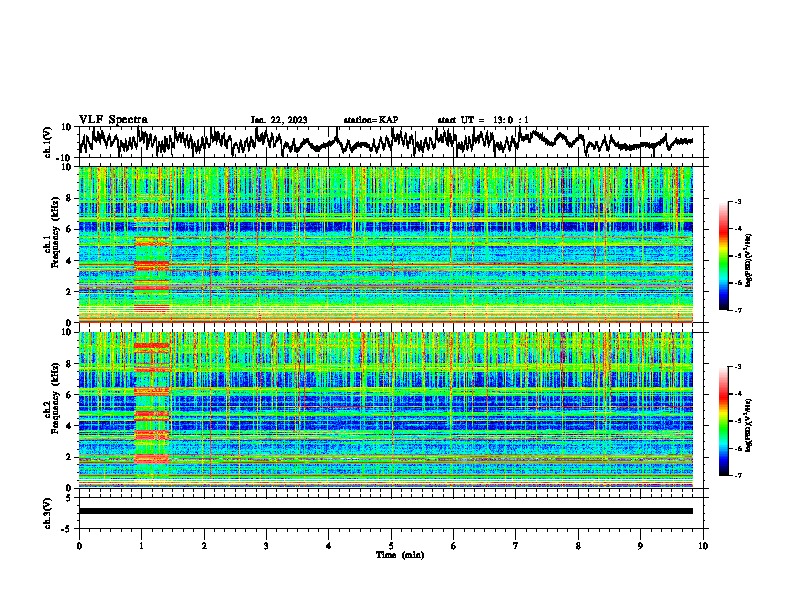Image resolution: width=792 pixels, height=612 pixels.
Task: Click time axis tick label "0"
Action: coord(79,546)
